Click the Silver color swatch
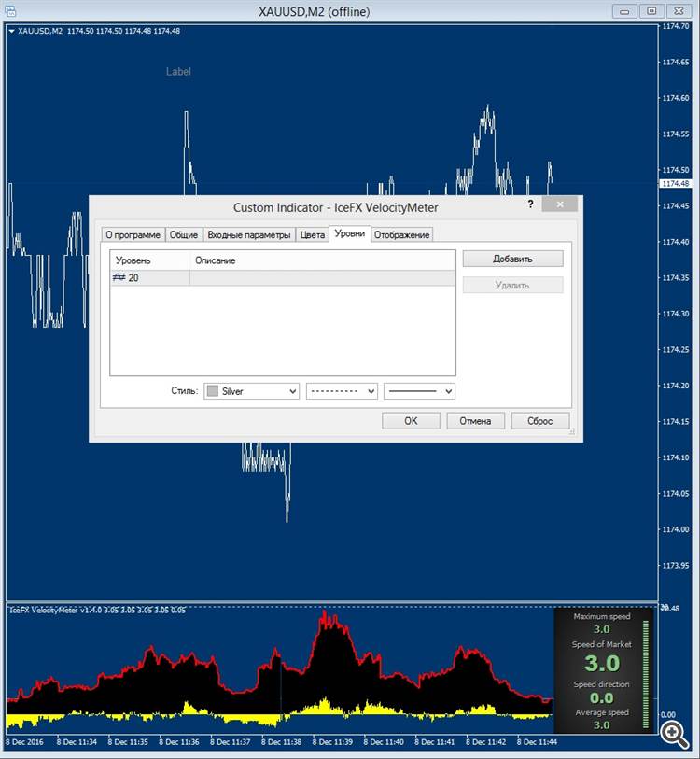Image resolution: width=700 pixels, height=759 pixels. point(213,391)
